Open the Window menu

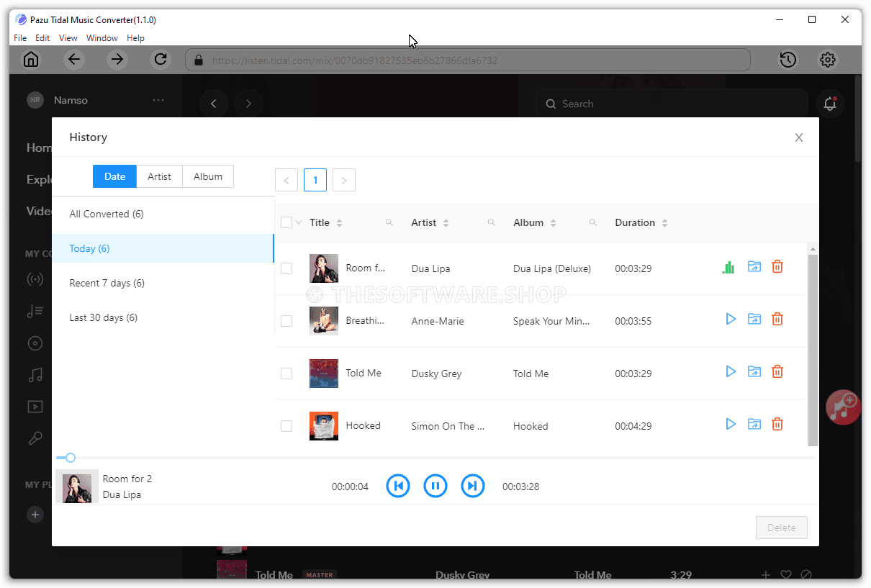pyautogui.click(x=102, y=38)
